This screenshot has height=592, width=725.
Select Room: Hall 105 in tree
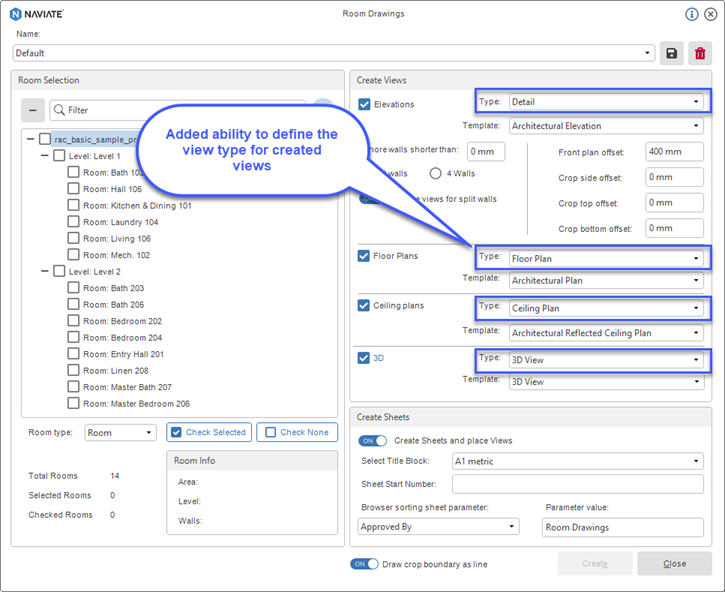[112, 189]
